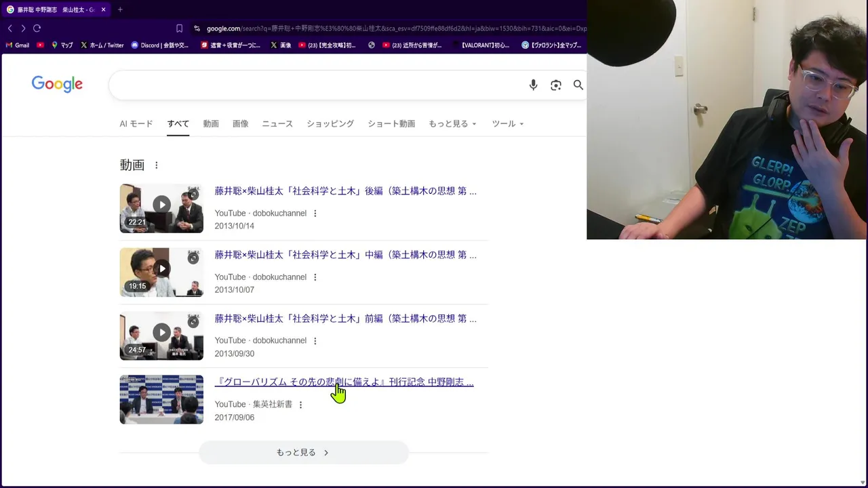Open options menu for the 2013/10/07 result
Image resolution: width=868 pixels, height=488 pixels.
[x=315, y=277]
